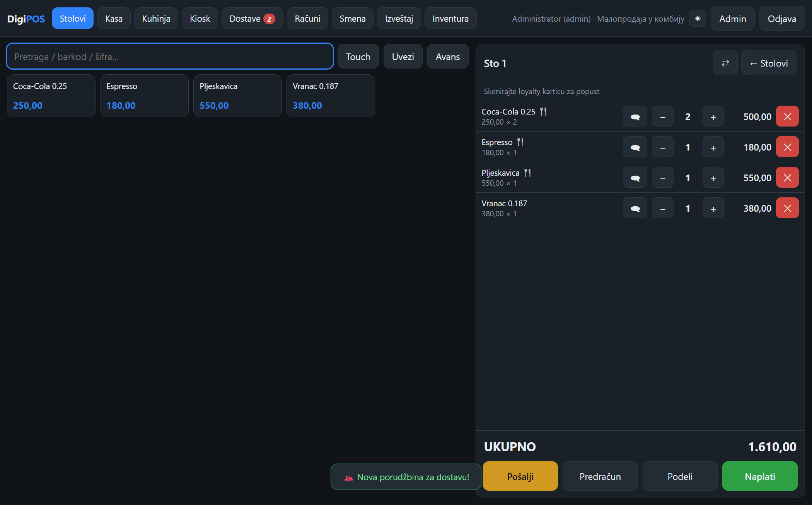The height and width of the screenshot is (505, 812).
Task: Switch to the Kuhinja tab
Action: pyautogui.click(x=156, y=19)
